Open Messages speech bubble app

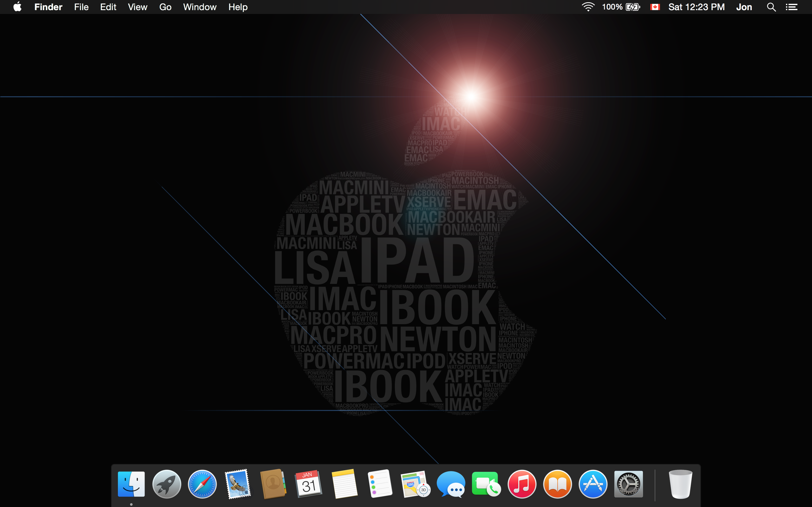pyautogui.click(x=451, y=484)
